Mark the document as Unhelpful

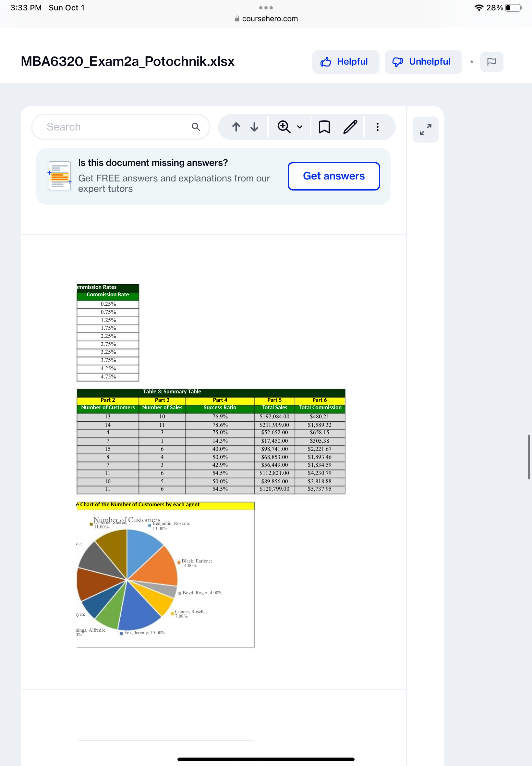(x=423, y=62)
